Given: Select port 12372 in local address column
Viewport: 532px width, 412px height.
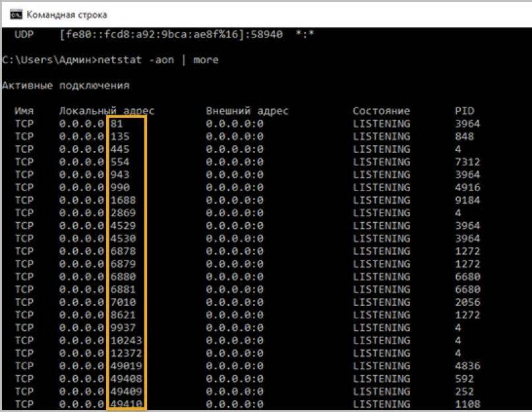Looking at the screenshot, I should click(126, 353).
